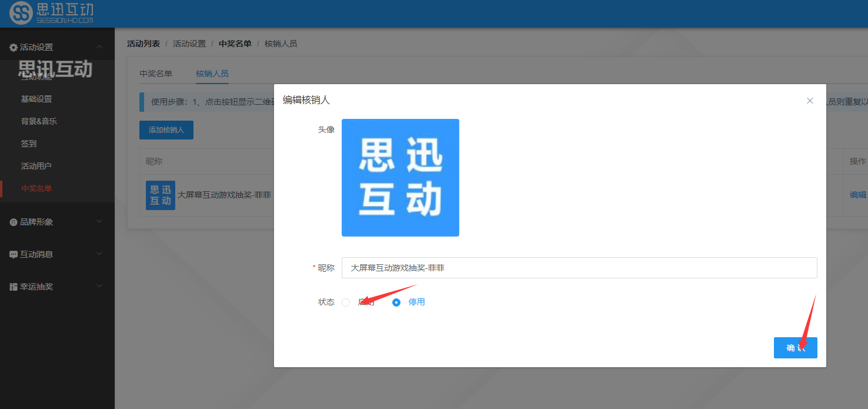
Task: Close the 编辑核销人 dialog
Action: tap(810, 101)
